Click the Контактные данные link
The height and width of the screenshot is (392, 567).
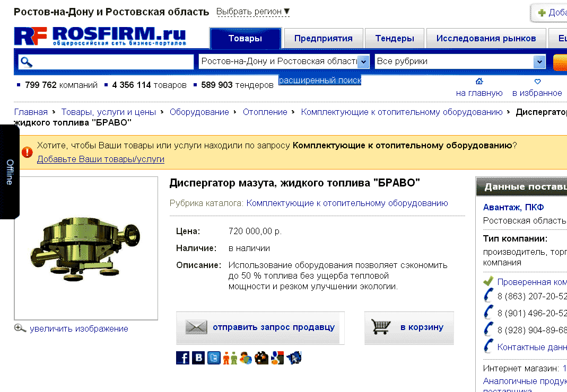532,347
